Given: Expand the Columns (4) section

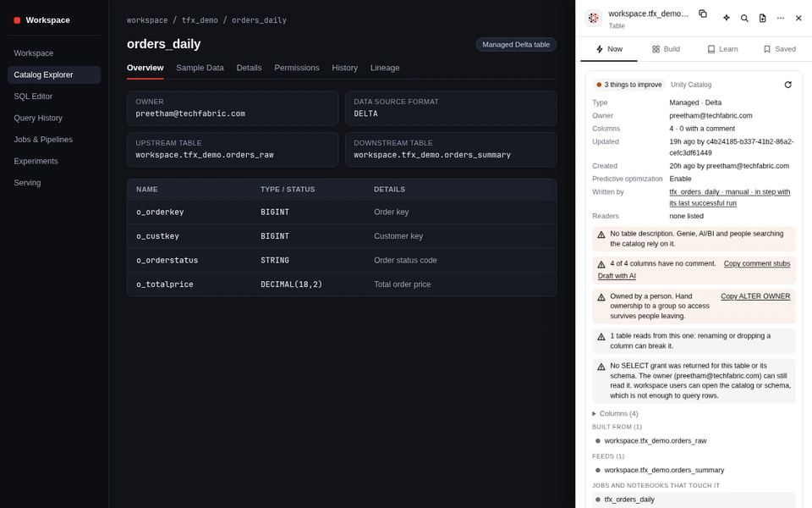Looking at the screenshot, I should pyautogui.click(x=615, y=414).
